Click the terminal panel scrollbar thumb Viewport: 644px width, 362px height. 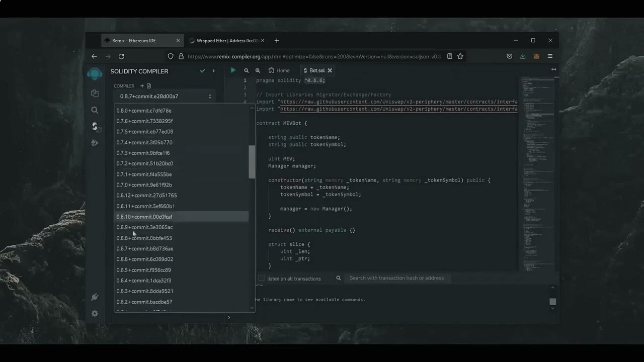tap(552, 302)
